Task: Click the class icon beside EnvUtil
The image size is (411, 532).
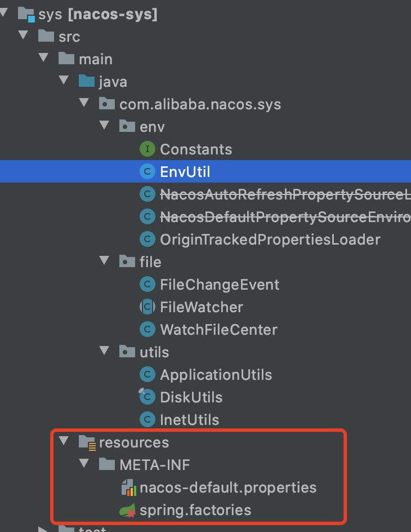Action: pyautogui.click(x=147, y=171)
